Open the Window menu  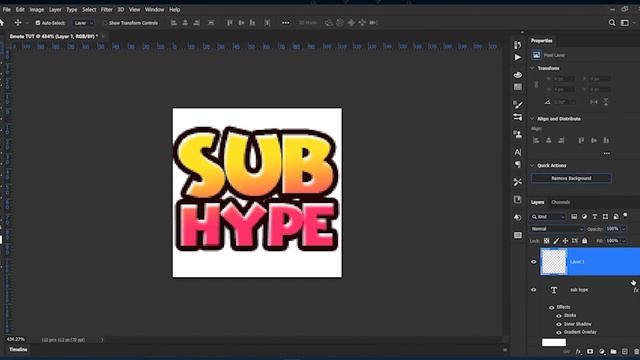click(154, 9)
